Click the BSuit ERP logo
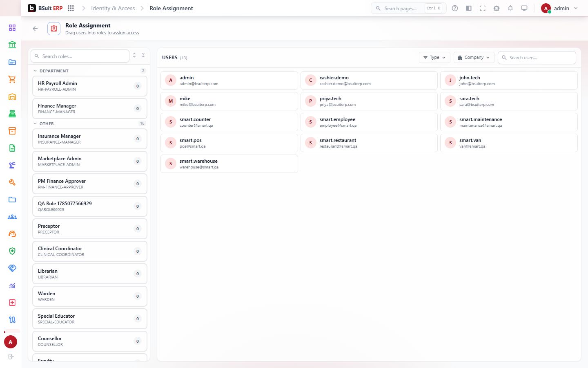Screen dimensions: 588x368 [45, 8]
